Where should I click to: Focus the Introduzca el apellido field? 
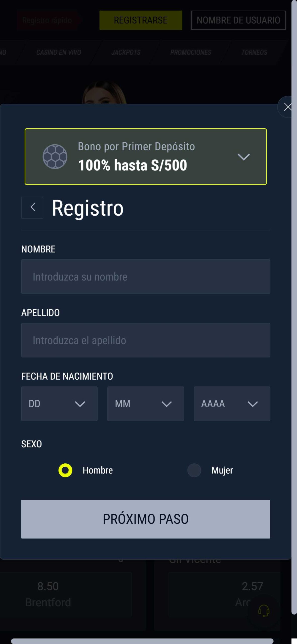(x=146, y=340)
